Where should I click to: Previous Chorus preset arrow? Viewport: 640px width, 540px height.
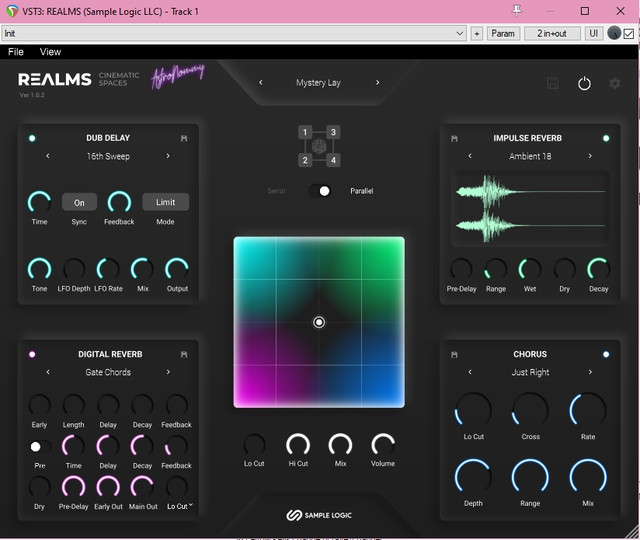pos(470,372)
